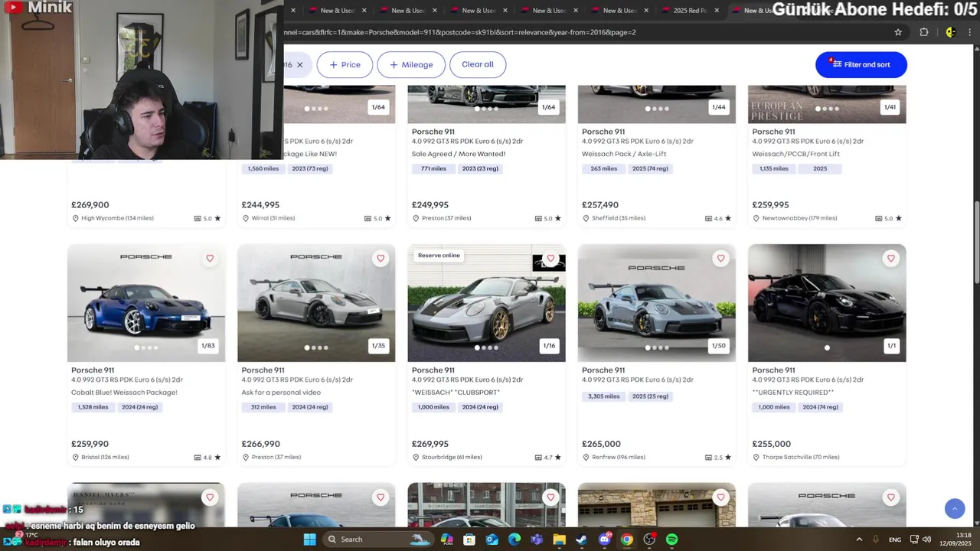Open OBS Studio from the taskbar
Viewport: 980px width, 551px height.
point(649,540)
